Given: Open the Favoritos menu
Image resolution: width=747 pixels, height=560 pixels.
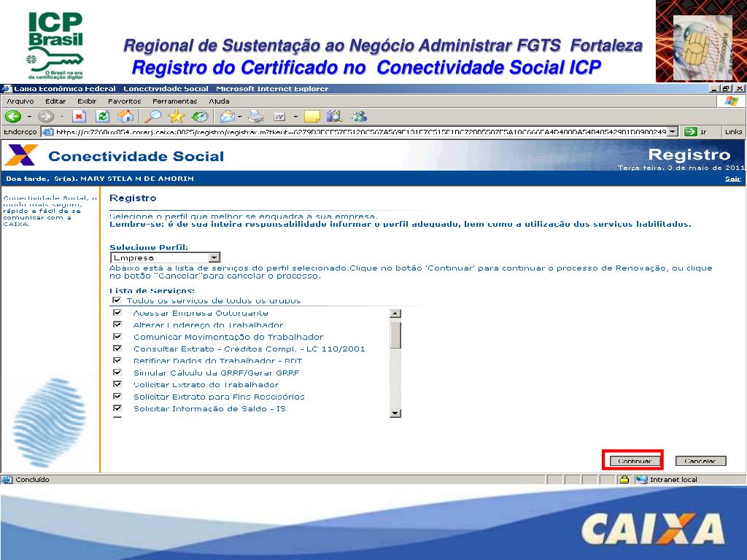Looking at the screenshot, I should tap(124, 101).
